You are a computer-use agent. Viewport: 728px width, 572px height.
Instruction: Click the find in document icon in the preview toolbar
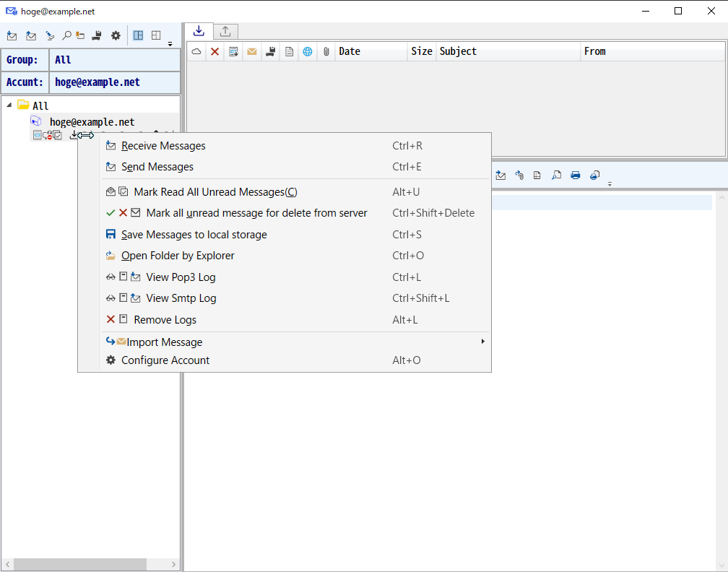click(x=556, y=175)
